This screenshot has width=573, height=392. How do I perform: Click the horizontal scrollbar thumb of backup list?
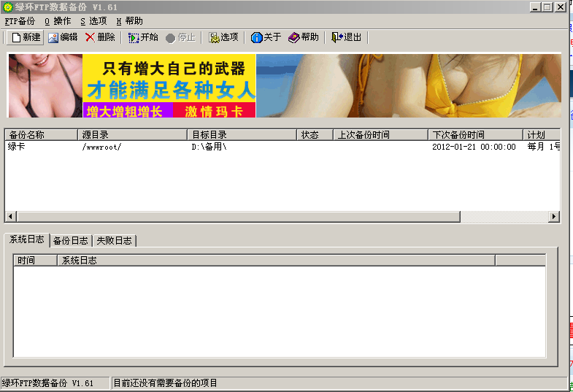[239, 216]
